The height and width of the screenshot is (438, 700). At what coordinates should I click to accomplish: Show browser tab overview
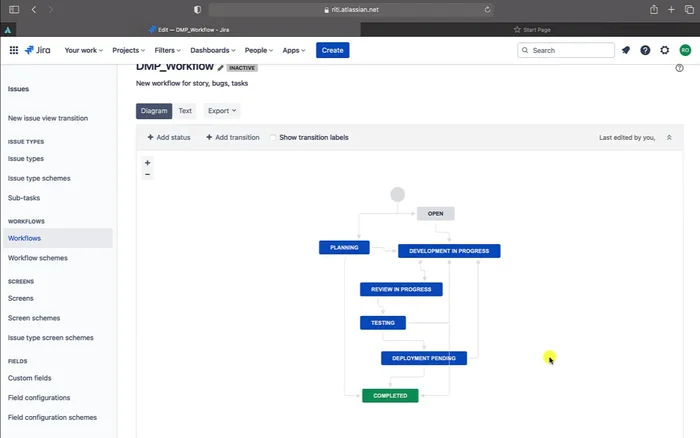tap(689, 9)
